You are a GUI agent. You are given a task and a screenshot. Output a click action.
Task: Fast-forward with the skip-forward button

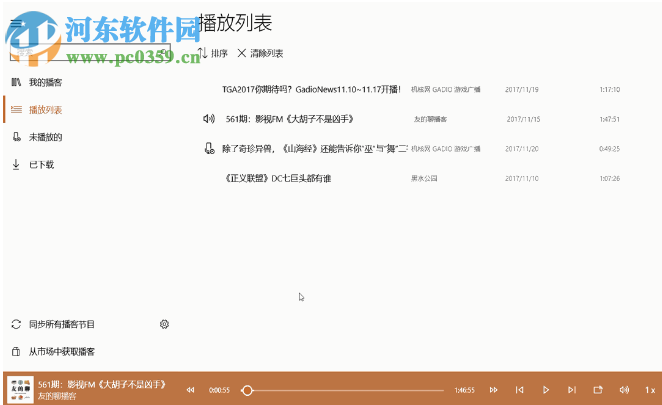(494, 390)
